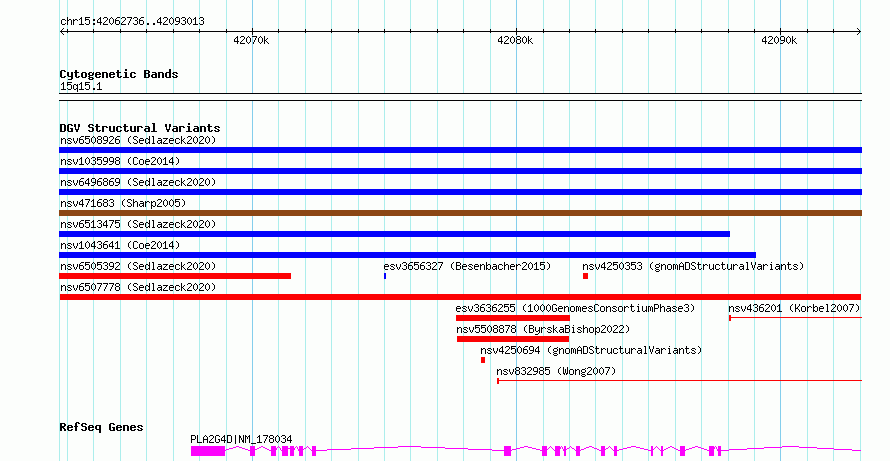890x461 pixels.
Task: Click the long red bar of nsv6507778
Action: (x=460, y=297)
